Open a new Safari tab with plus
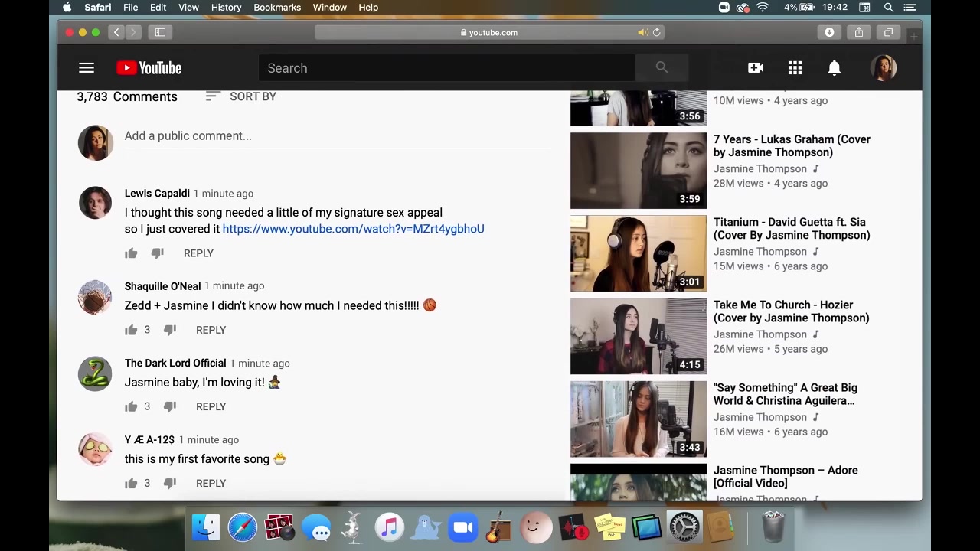The image size is (980, 551). click(914, 36)
